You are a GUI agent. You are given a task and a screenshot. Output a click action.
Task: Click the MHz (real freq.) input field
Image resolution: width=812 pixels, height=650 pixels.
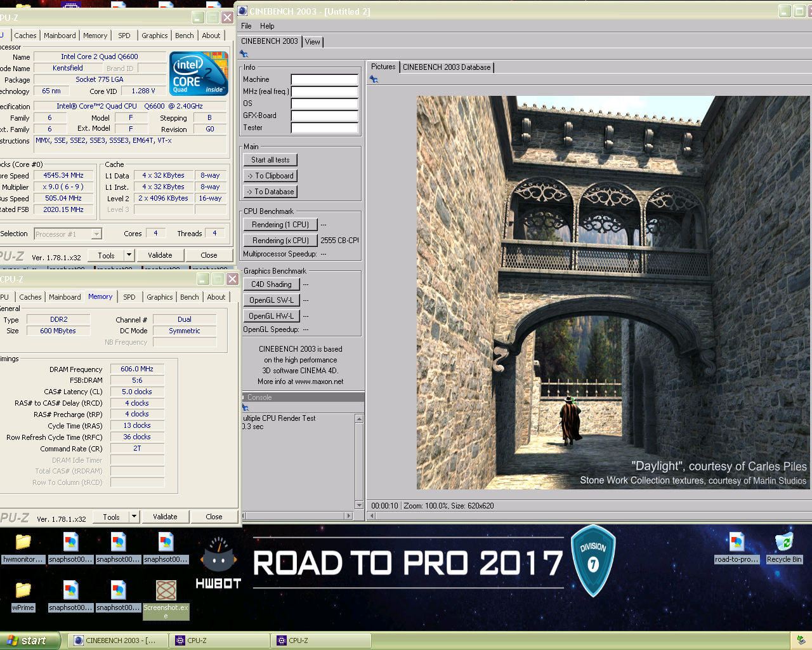325,91
